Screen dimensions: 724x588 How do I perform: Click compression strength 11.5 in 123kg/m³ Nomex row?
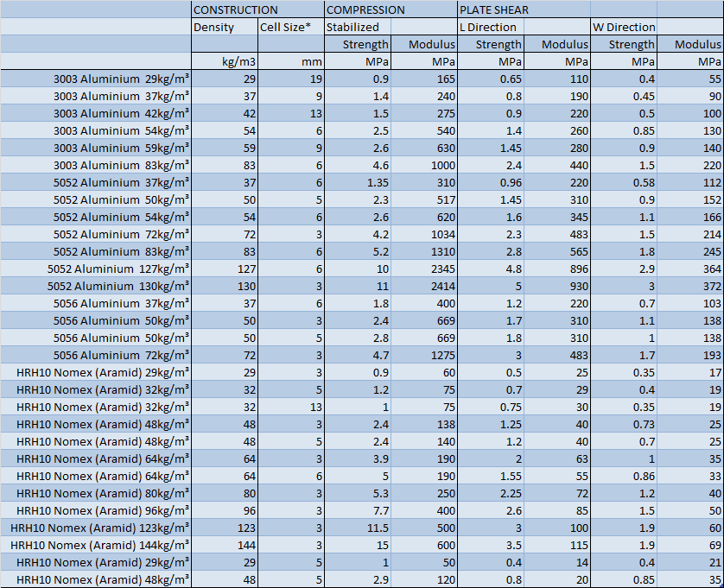(358, 528)
